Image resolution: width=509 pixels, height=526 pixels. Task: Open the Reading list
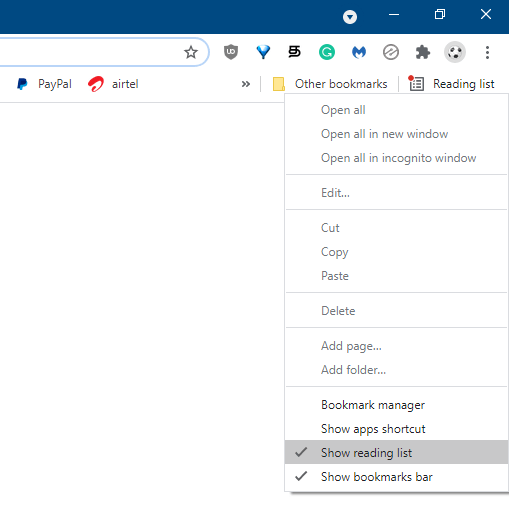point(452,84)
